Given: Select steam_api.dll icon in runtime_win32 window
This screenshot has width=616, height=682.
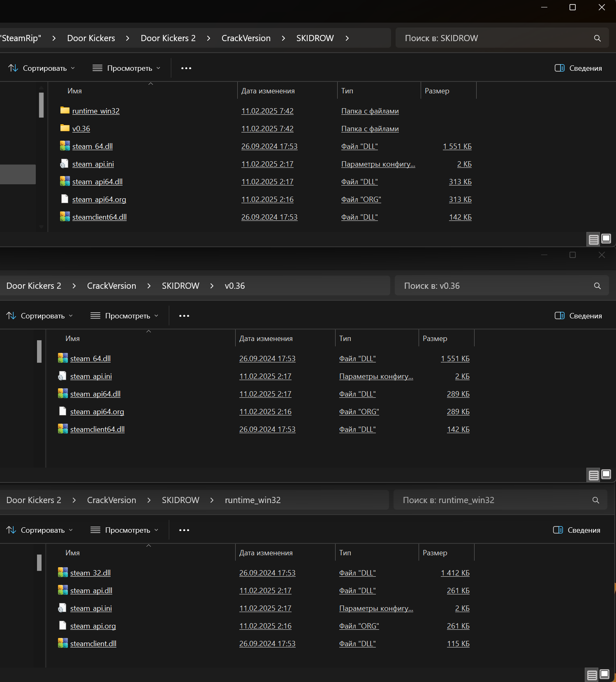Looking at the screenshot, I should (63, 590).
